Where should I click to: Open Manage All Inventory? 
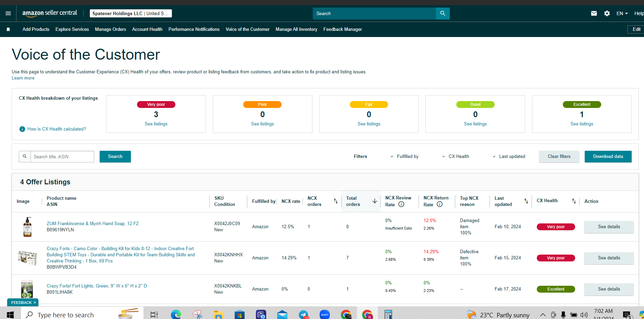point(296,29)
